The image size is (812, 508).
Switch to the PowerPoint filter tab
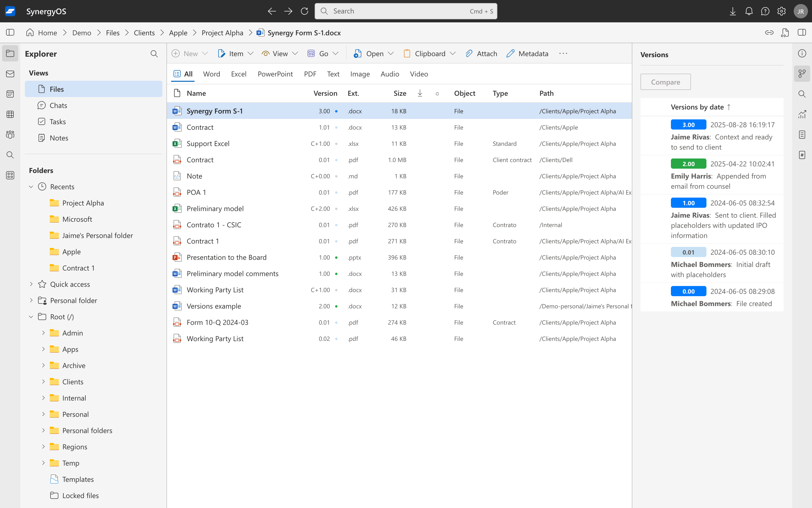coord(275,74)
